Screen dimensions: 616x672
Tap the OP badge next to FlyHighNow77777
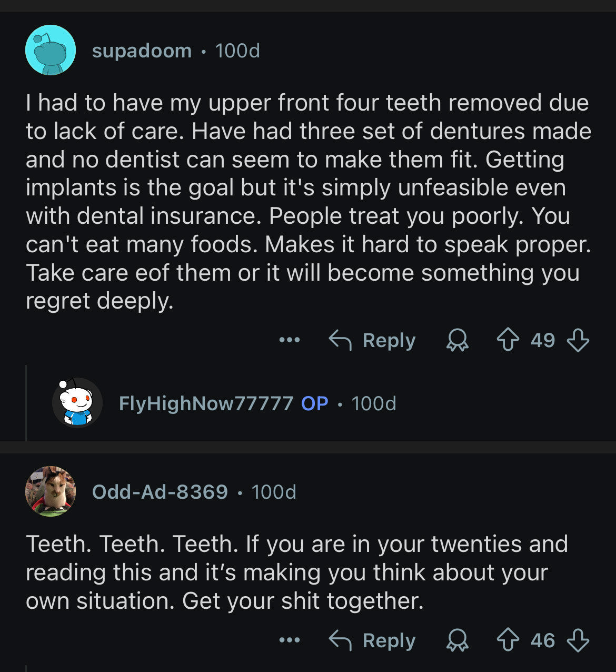click(314, 403)
